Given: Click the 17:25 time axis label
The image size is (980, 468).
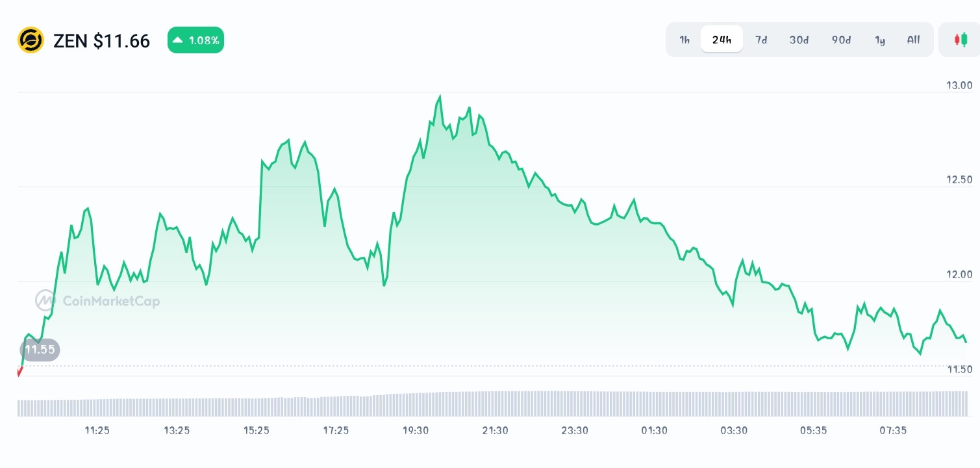Looking at the screenshot, I should coord(336,430).
